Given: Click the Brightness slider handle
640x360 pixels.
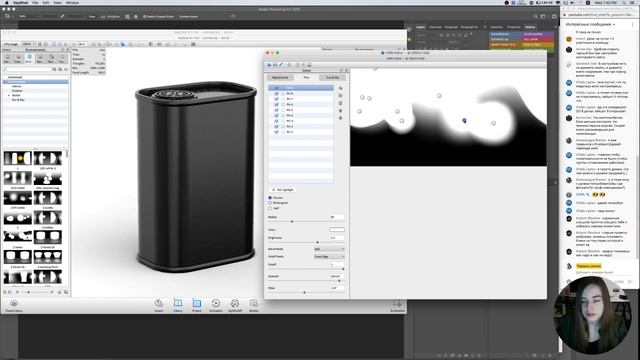Looking at the screenshot, I should tap(318, 242).
